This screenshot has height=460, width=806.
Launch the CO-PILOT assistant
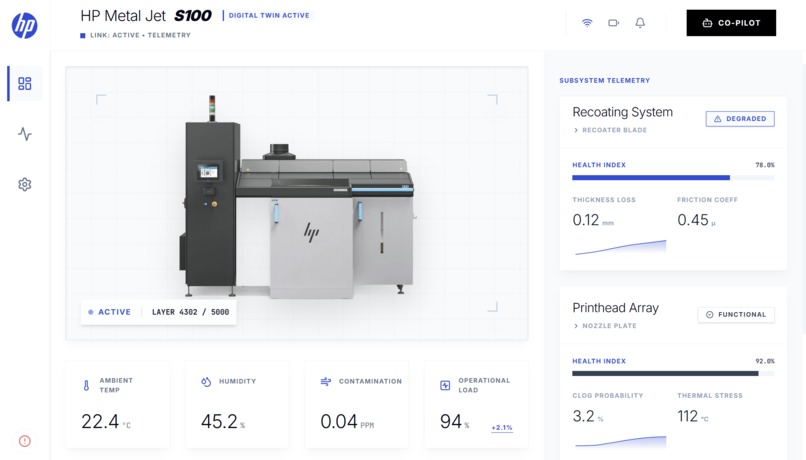pyautogui.click(x=731, y=23)
